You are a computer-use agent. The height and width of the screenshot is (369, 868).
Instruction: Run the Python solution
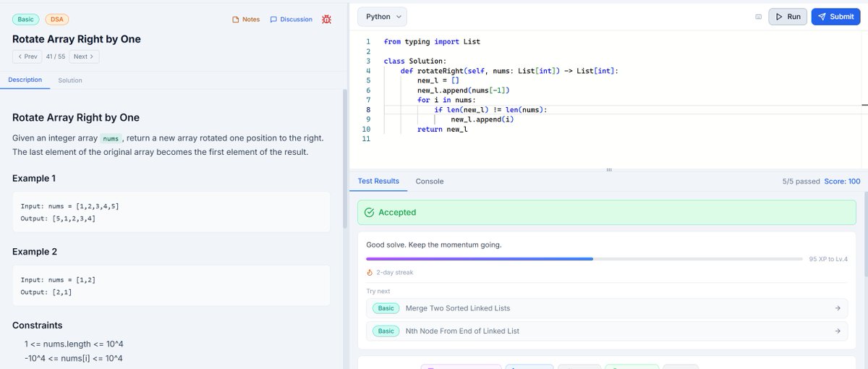(x=788, y=17)
